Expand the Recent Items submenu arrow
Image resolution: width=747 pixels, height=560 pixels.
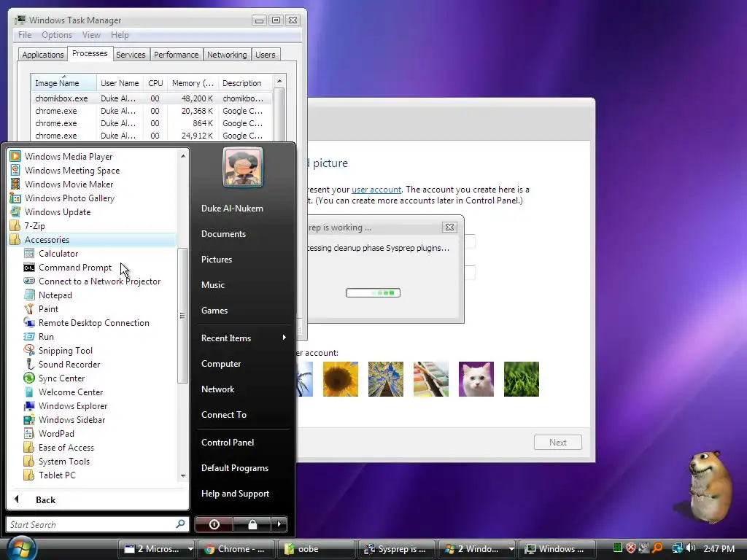coord(284,338)
